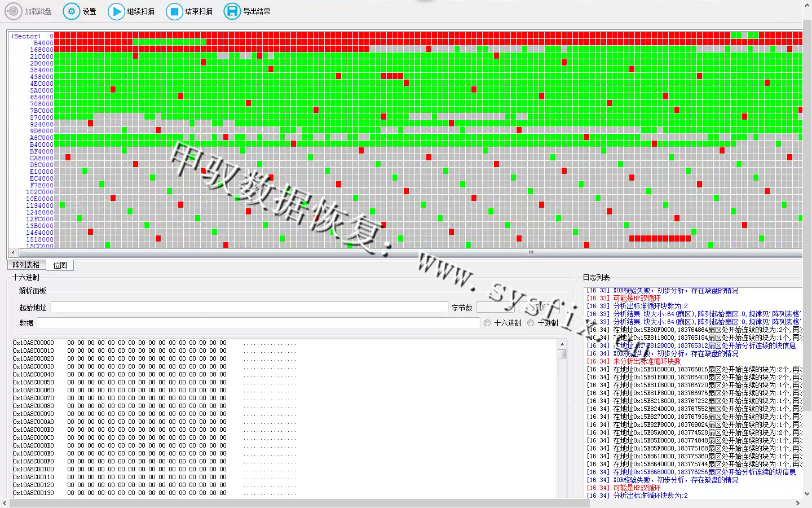Select the 十六进制 radio button

coord(487,323)
